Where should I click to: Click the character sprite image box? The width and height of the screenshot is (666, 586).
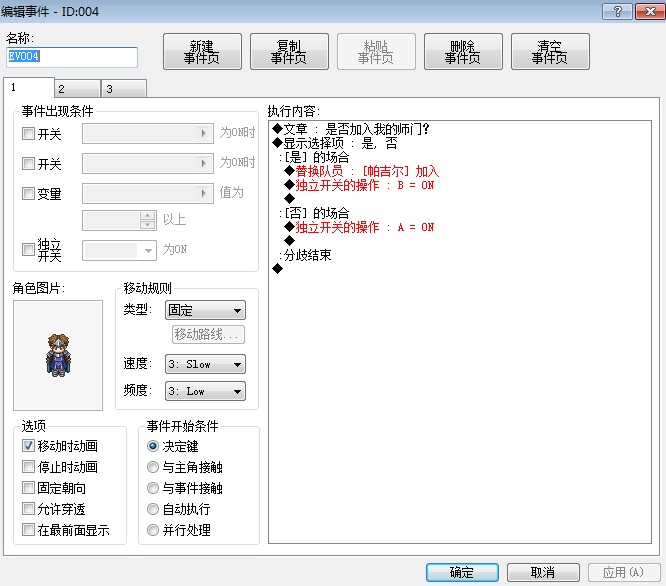(58, 355)
